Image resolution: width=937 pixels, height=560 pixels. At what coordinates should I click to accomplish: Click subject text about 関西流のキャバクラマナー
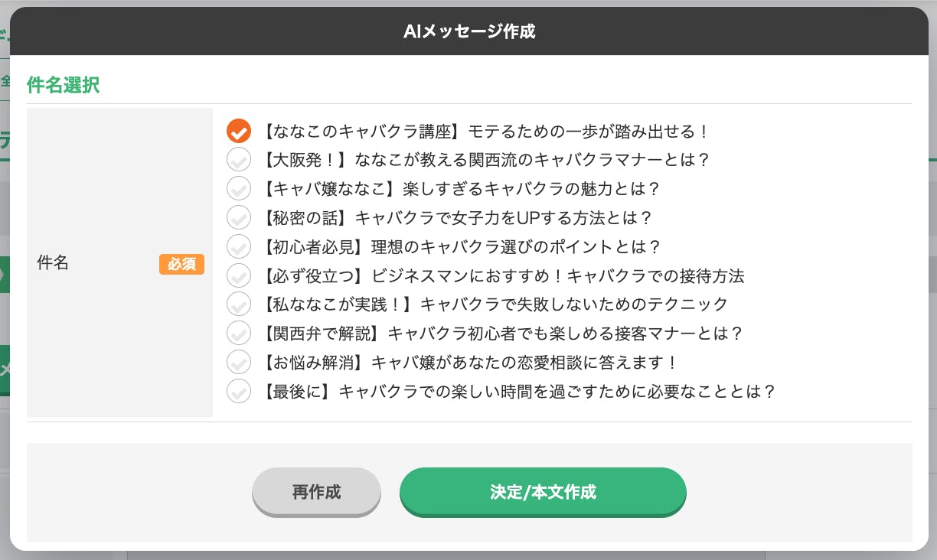(487, 160)
